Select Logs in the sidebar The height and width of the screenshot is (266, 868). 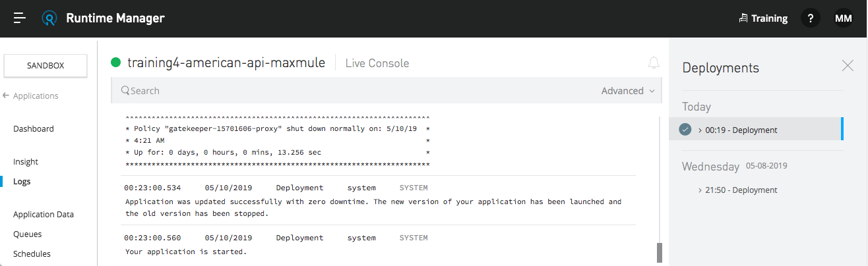[22, 182]
